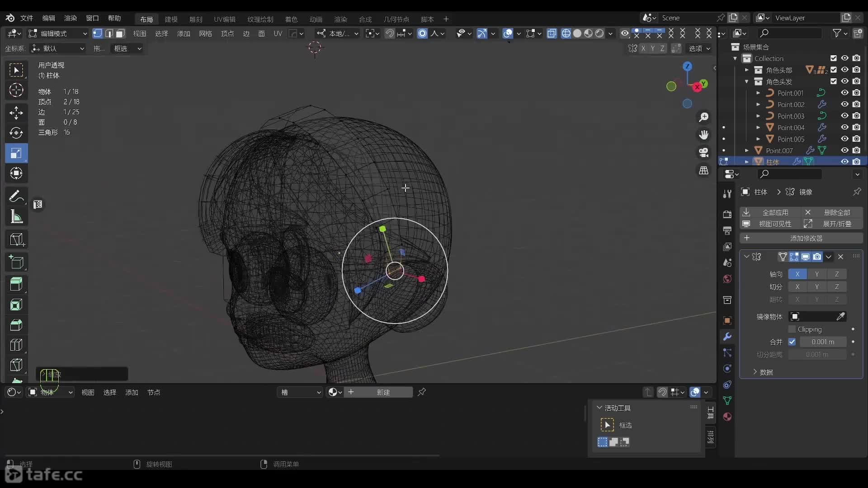Select the Inset Faces tool
Viewport: 868px width, 488px height.
click(16, 305)
